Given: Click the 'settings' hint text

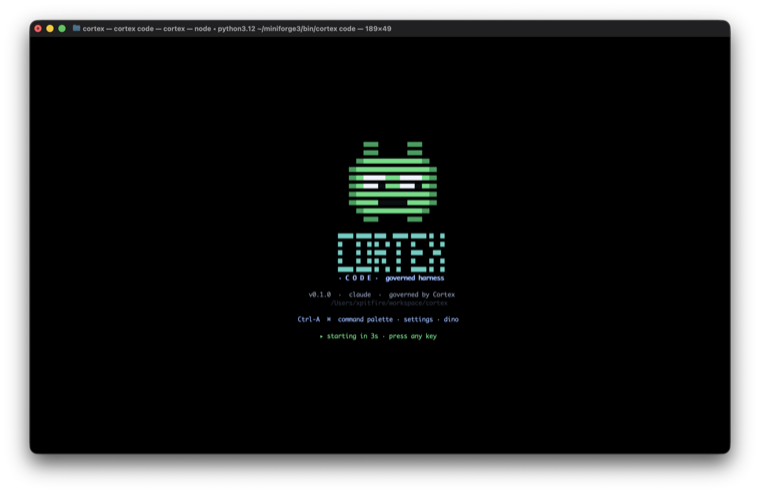Looking at the screenshot, I should (x=418, y=319).
